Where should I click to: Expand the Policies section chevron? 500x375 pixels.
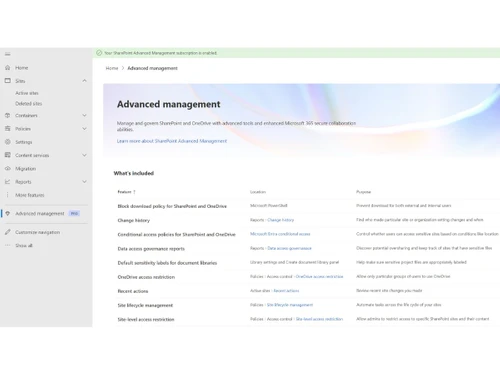click(85, 129)
